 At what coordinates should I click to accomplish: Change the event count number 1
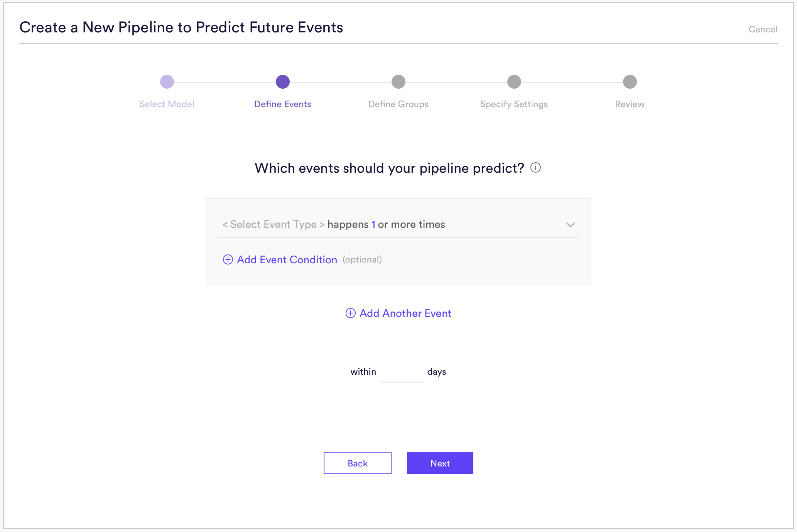pyautogui.click(x=373, y=224)
